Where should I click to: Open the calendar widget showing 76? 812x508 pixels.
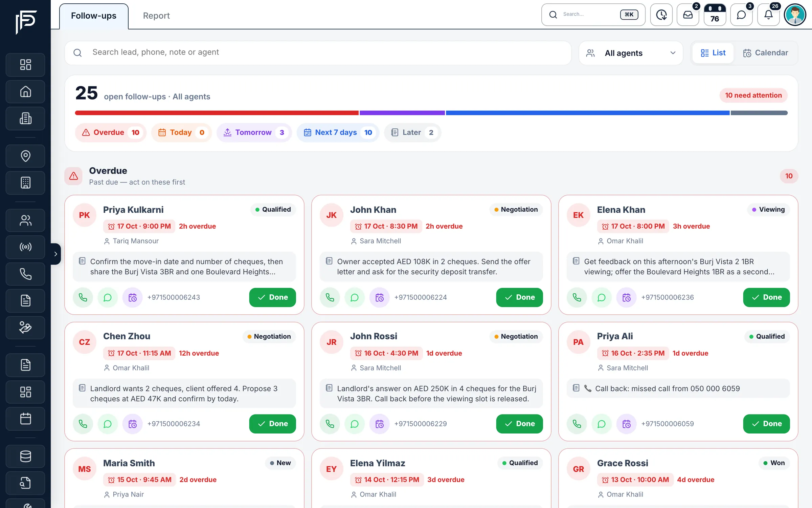click(x=715, y=15)
